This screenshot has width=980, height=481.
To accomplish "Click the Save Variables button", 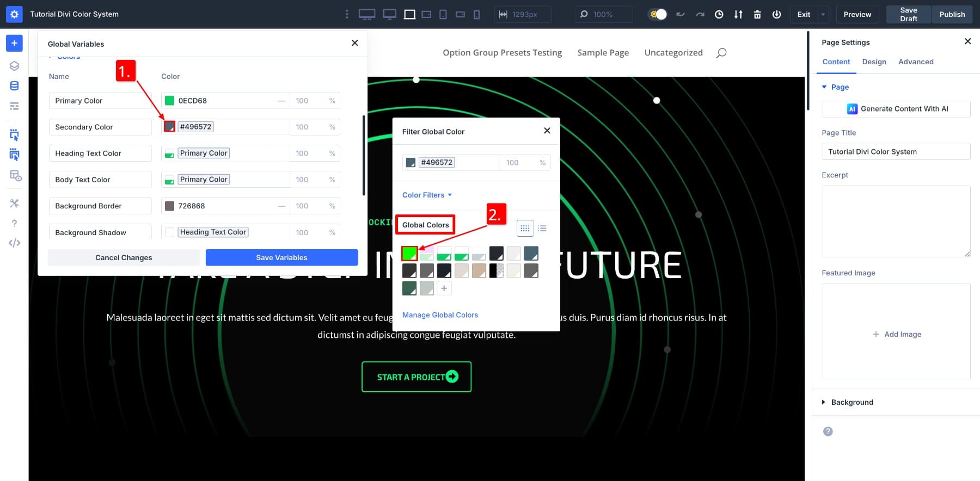I will (281, 257).
